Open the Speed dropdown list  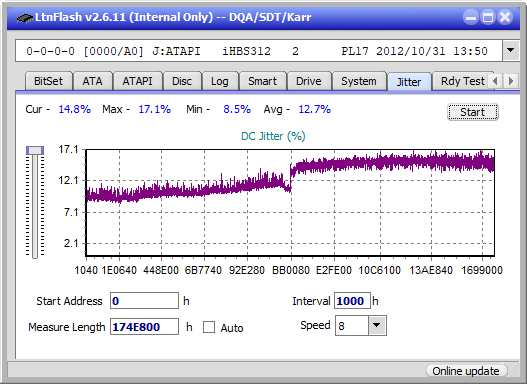(x=377, y=325)
